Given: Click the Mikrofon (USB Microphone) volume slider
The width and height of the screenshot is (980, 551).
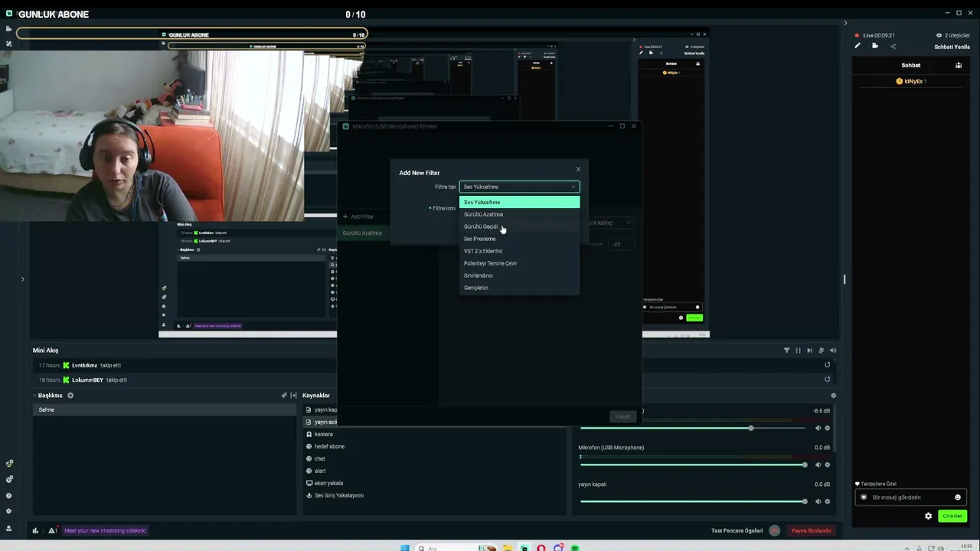Looking at the screenshot, I should tap(693, 465).
